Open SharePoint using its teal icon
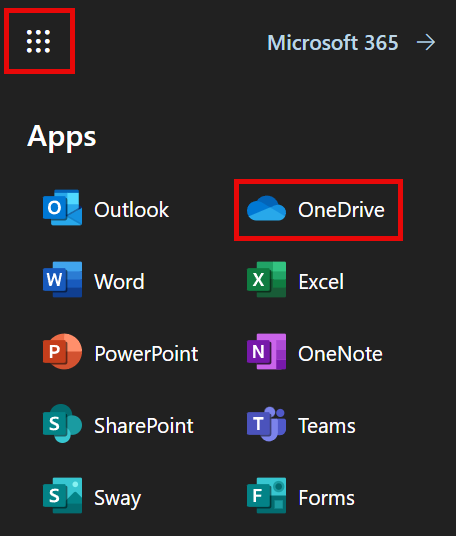 click(x=62, y=424)
